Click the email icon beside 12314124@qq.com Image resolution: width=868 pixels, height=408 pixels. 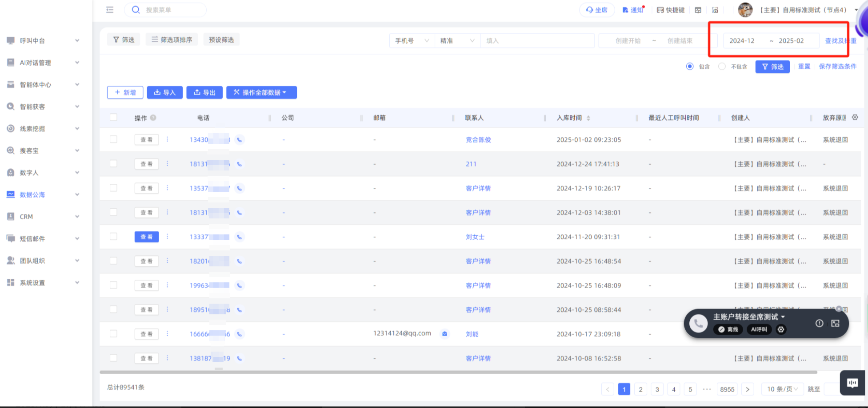(x=444, y=334)
